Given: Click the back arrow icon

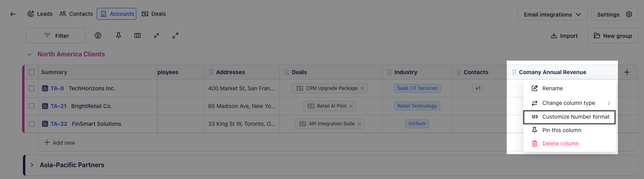Looking at the screenshot, I should (13, 14).
